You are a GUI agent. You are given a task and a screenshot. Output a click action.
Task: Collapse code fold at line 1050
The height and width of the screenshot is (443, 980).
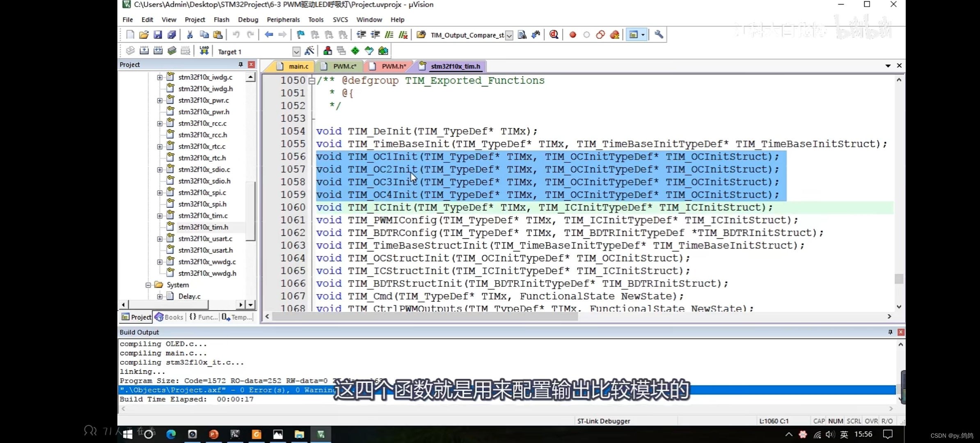pyautogui.click(x=312, y=80)
